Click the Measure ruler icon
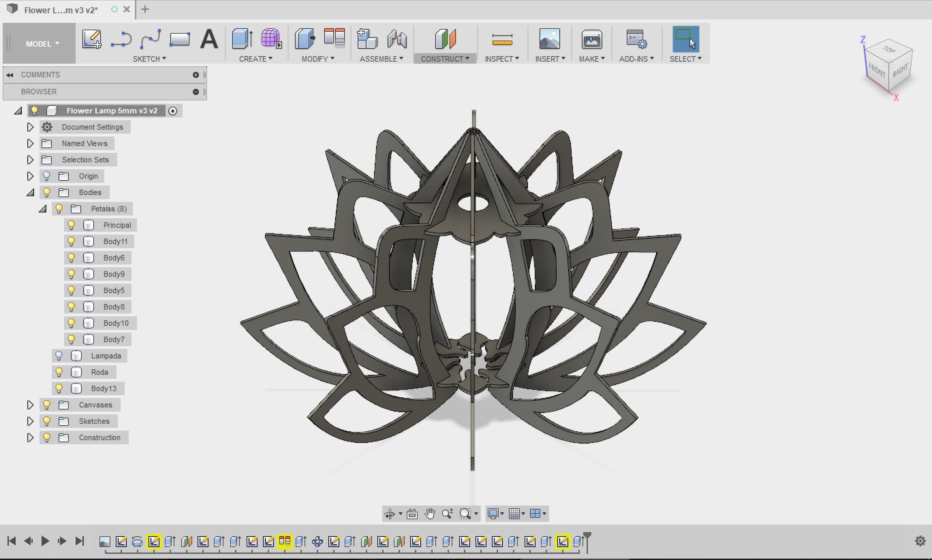The image size is (932, 560). (x=502, y=39)
